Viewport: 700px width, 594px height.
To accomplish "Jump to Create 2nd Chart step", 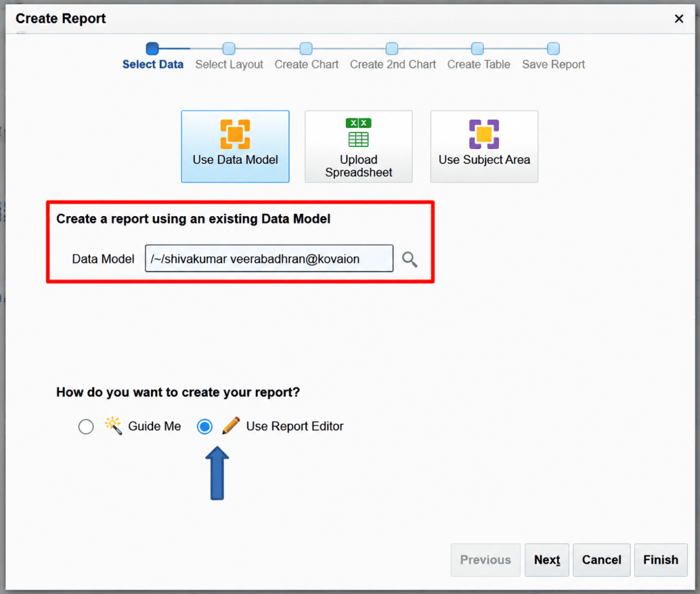I will (393, 64).
